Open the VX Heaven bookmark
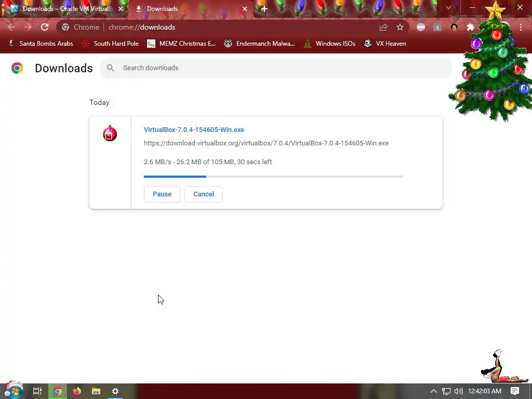The image size is (532, 399). [x=385, y=44]
